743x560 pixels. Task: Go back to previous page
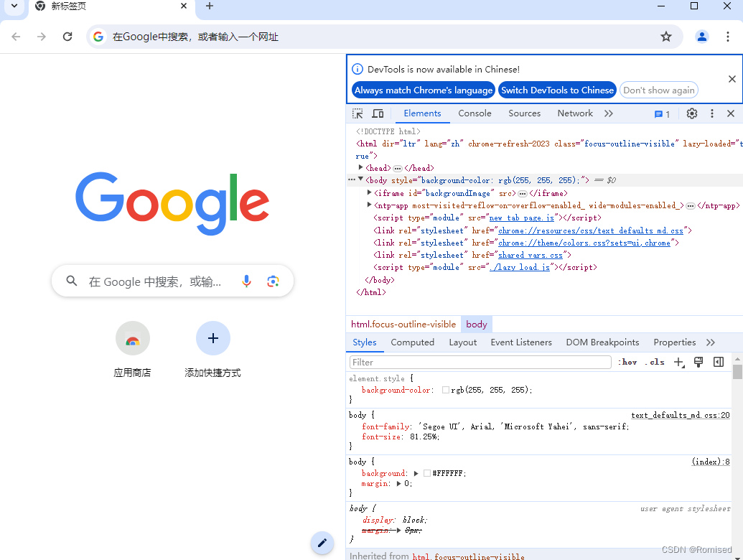[16, 37]
